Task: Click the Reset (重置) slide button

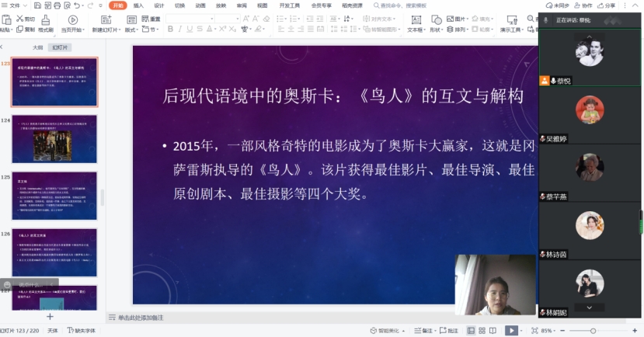Action: point(151,19)
